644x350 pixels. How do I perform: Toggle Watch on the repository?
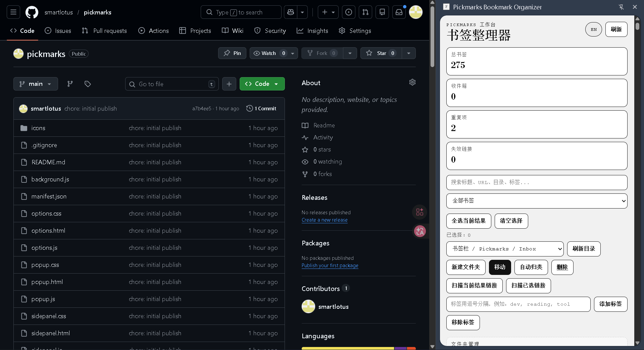tap(268, 53)
